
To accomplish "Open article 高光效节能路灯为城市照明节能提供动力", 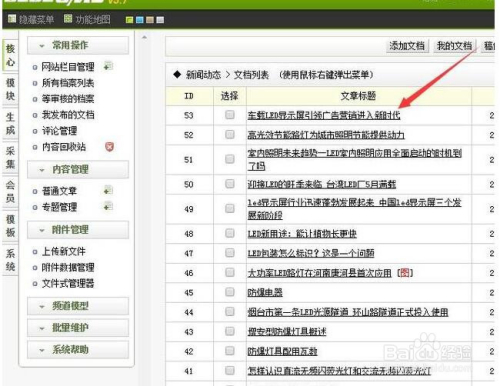I will click(x=326, y=135).
